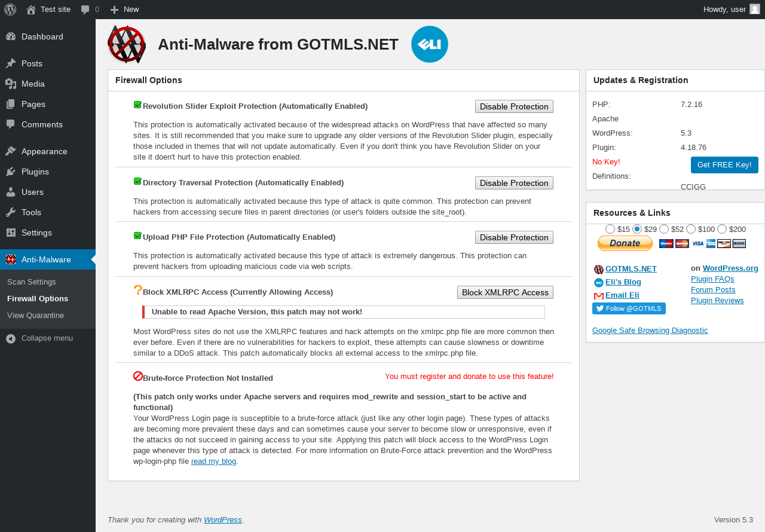The width and height of the screenshot is (765, 532).
Task: Open Plugin Reviews link
Action: coord(717,300)
